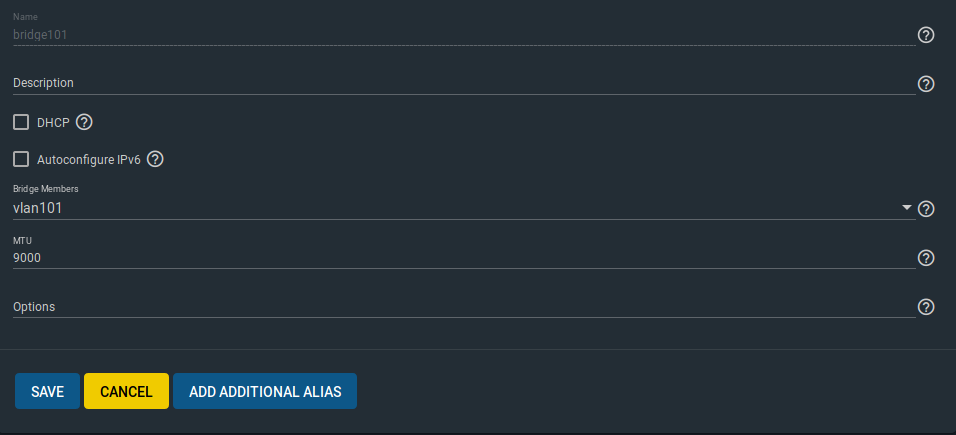Open help icon for Description field
The width and height of the screenshot is (956, 435).
(x=926, y=84)
